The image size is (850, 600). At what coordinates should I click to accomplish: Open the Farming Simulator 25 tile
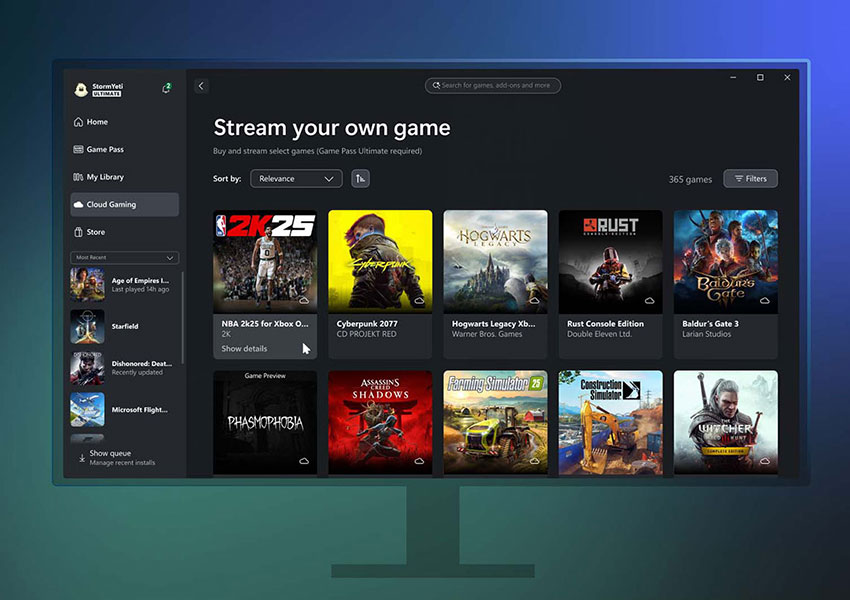click(x=495, y=423)
